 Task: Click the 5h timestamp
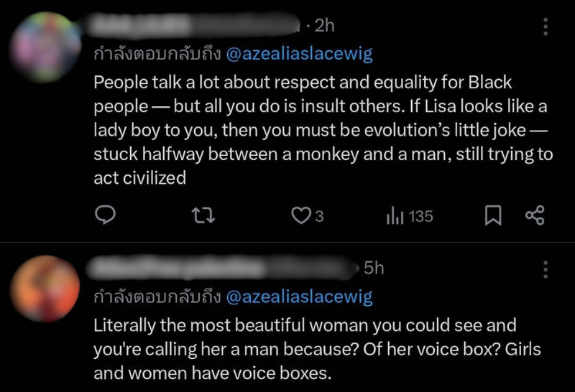pos(374,269)
